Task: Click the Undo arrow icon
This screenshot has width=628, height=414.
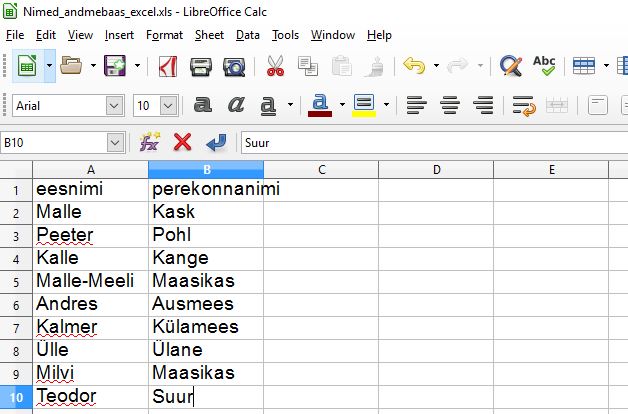Action: coord(414,66)
